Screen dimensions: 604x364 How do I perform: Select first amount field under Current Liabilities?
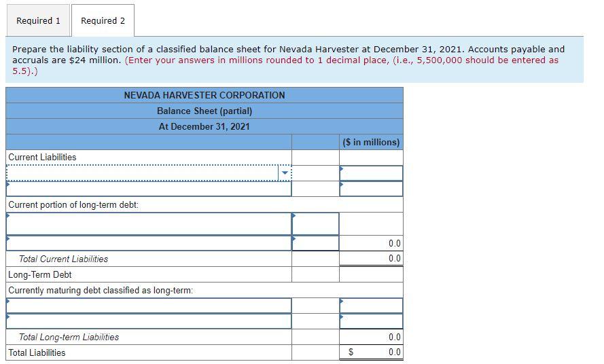point(372,173)
